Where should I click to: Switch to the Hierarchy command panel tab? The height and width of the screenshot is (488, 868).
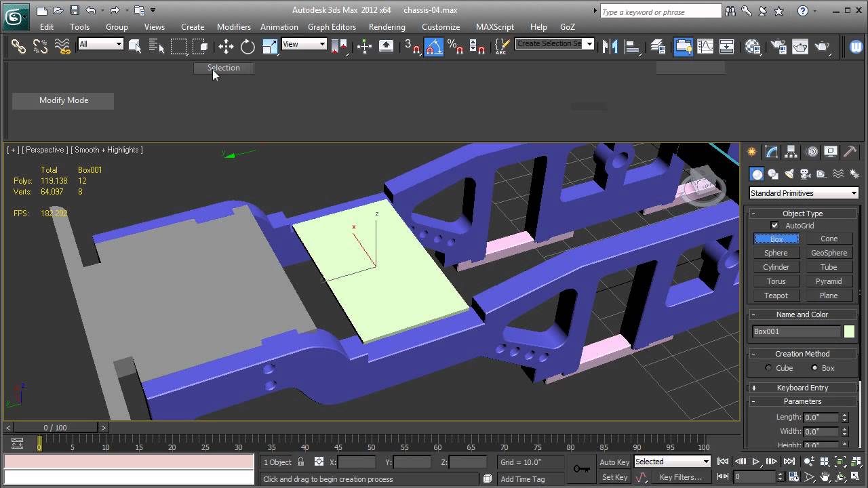click(791, 152)
